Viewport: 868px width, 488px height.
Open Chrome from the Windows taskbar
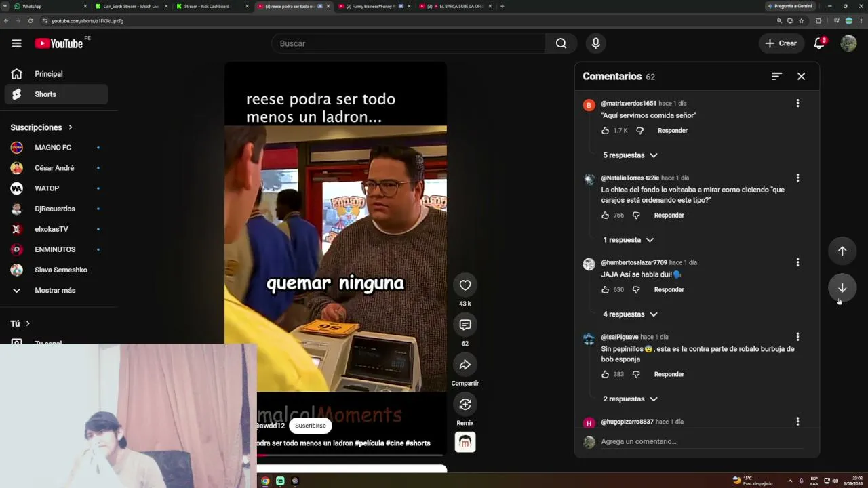point(265,481)
